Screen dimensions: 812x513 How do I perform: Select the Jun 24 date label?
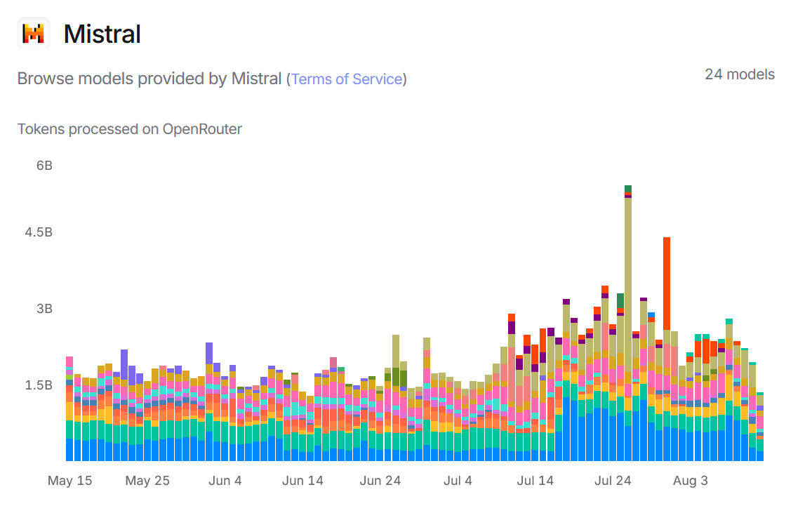380,481
